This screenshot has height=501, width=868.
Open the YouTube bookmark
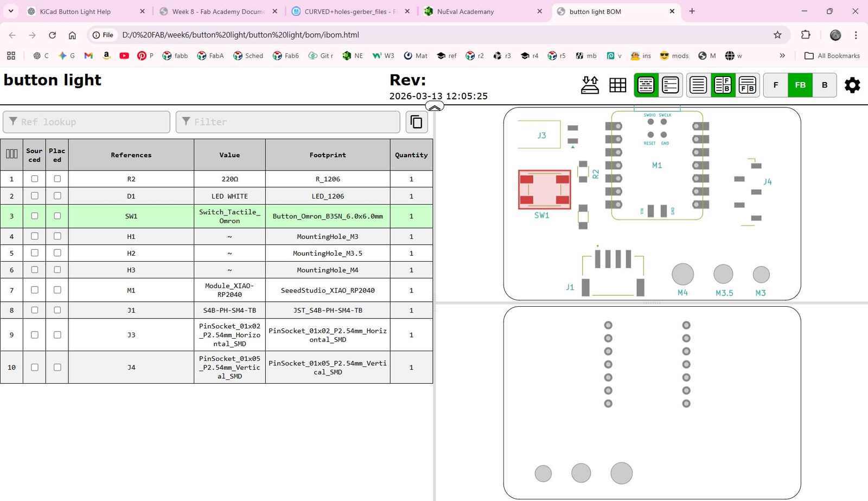click(x=124, y=55)
